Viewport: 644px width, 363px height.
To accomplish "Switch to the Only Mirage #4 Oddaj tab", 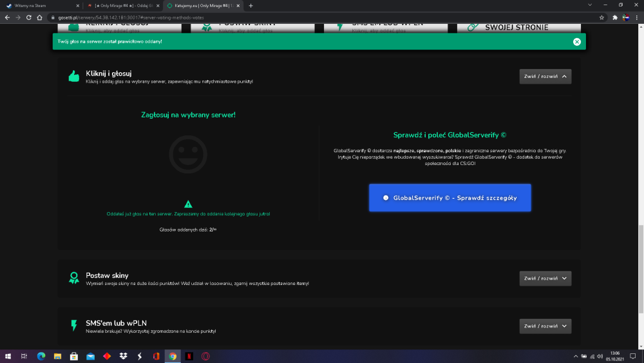I will [x=123, y=6].
